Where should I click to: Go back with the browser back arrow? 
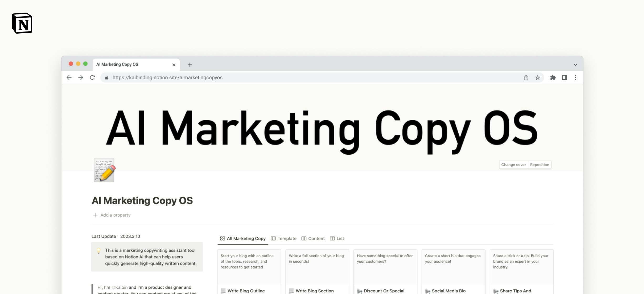click(69, 77)
